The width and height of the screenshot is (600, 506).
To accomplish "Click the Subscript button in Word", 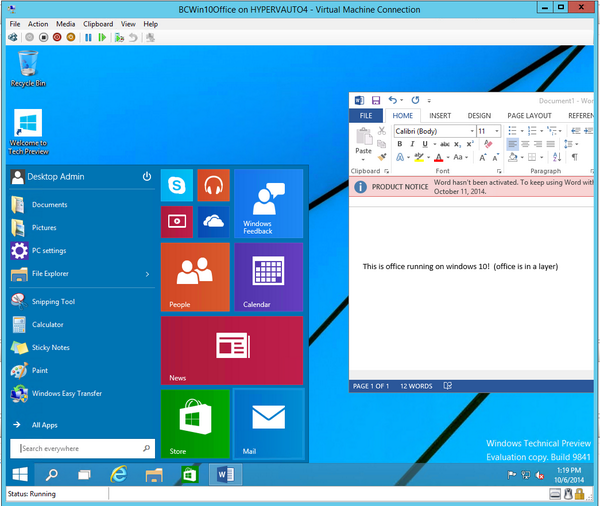I will pyautogui.click(x=458, y=144).
